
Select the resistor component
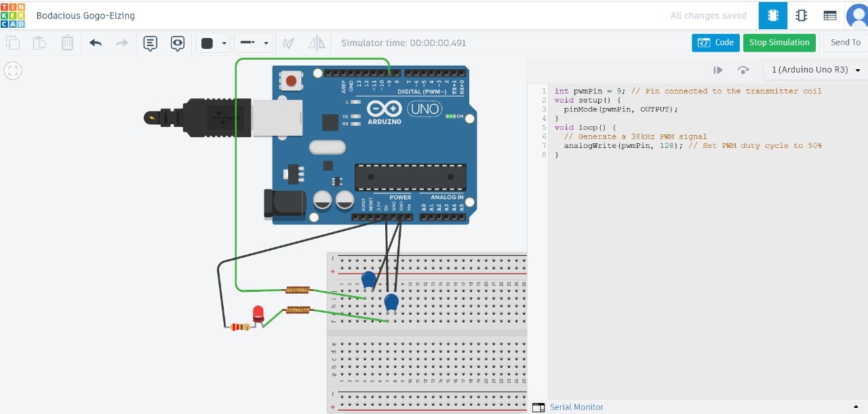240,326
